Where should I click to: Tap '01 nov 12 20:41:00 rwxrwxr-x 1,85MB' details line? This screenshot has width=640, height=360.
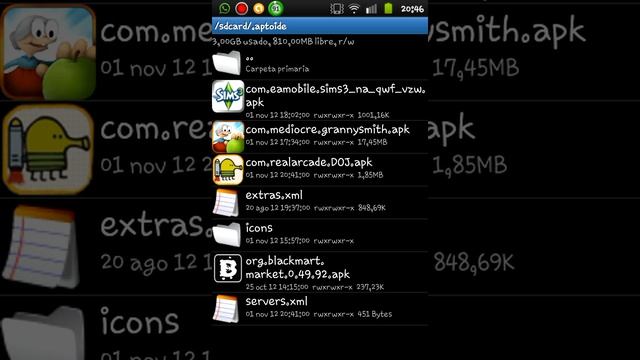314,175
